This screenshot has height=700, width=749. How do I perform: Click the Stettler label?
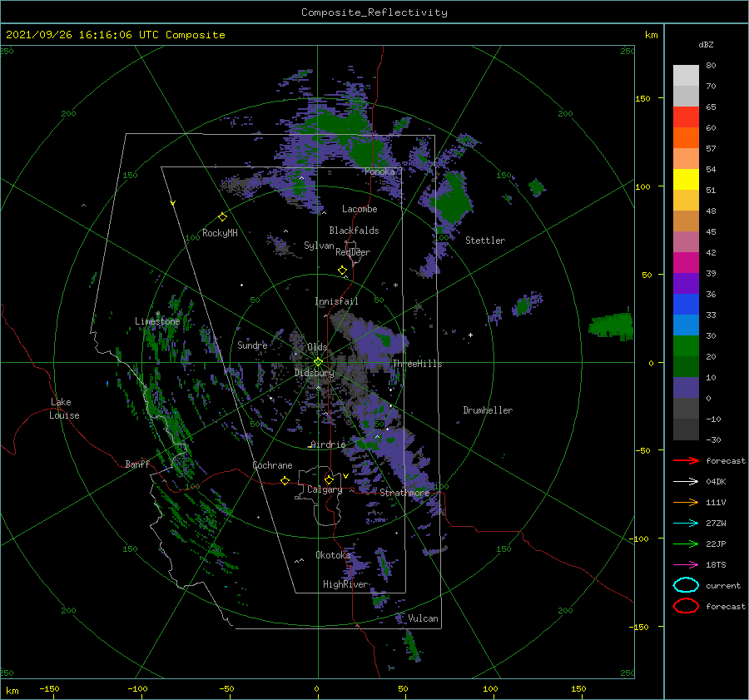click(x=485, y=241)
